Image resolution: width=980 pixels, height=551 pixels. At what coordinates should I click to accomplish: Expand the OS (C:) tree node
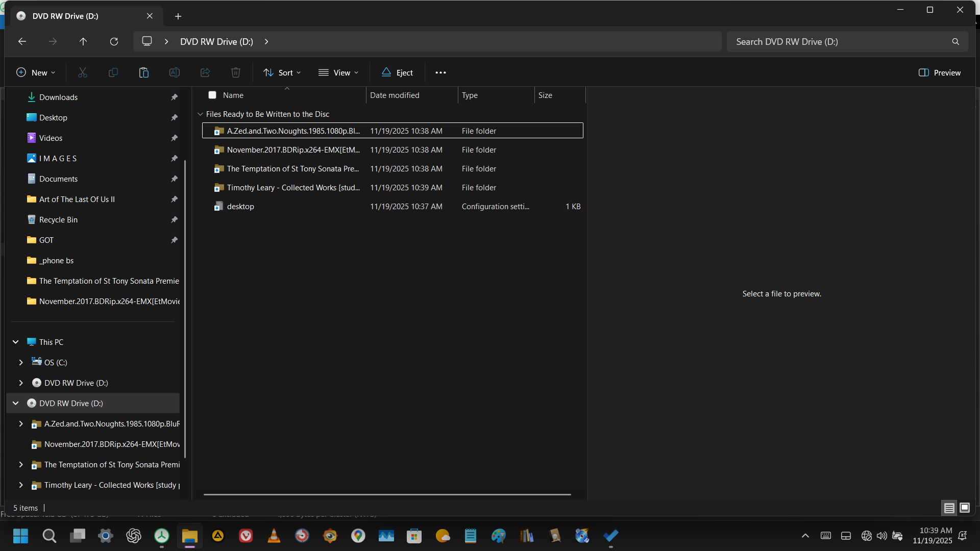[x=21, y=362]
